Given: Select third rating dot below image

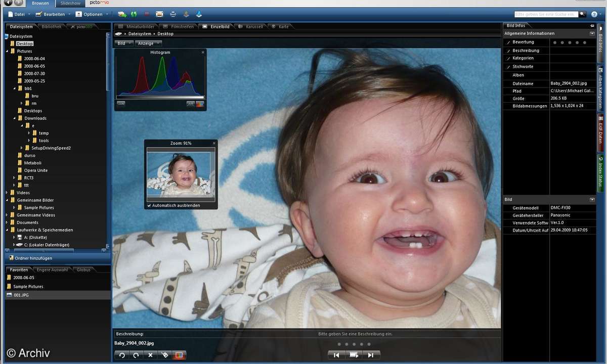Looking at the screenshot, I should pyautogui.click(x=354, y=344).
